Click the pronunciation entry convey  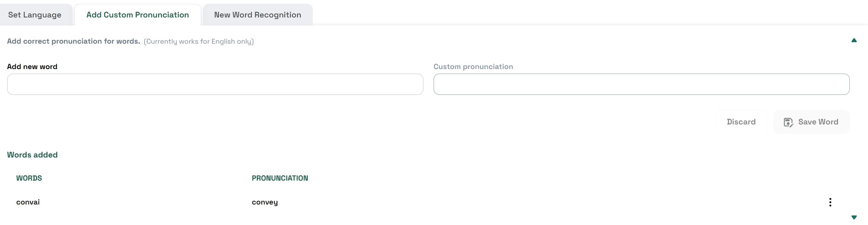tap(265, 202)
